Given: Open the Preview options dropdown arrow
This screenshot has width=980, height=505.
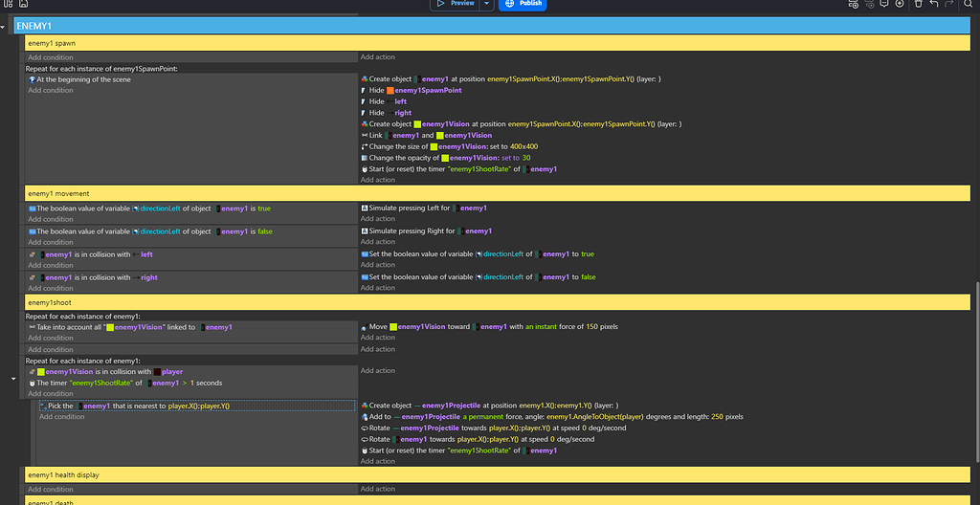Looking at the screenshot, I should pos(487,4).
